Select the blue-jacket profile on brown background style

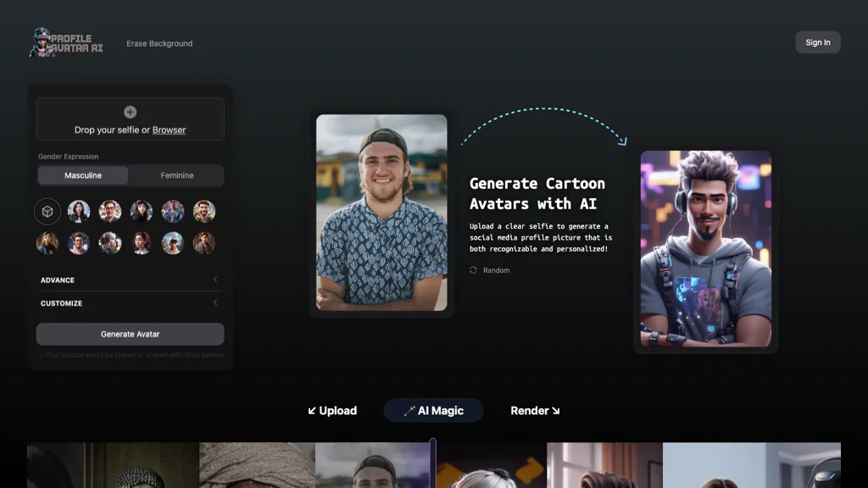tap(47, 243)
